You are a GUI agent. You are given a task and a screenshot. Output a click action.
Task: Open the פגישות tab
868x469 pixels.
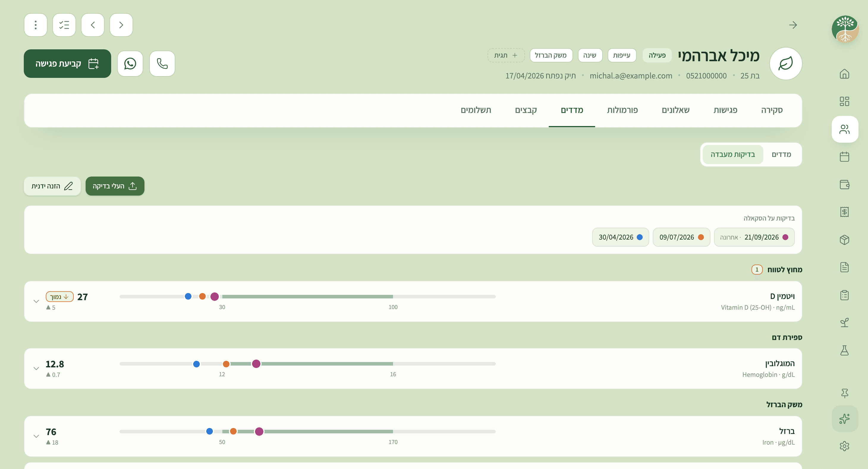tap(725, 110)
